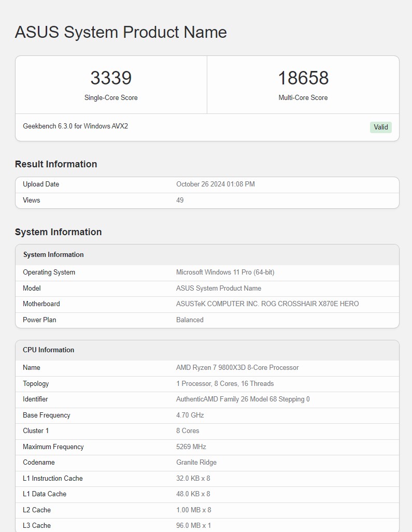Click the 'ASUS System Product Name' page title
The width and height of the screenshot is (412, 532).
pyautogui.click(x=121, y=32)
